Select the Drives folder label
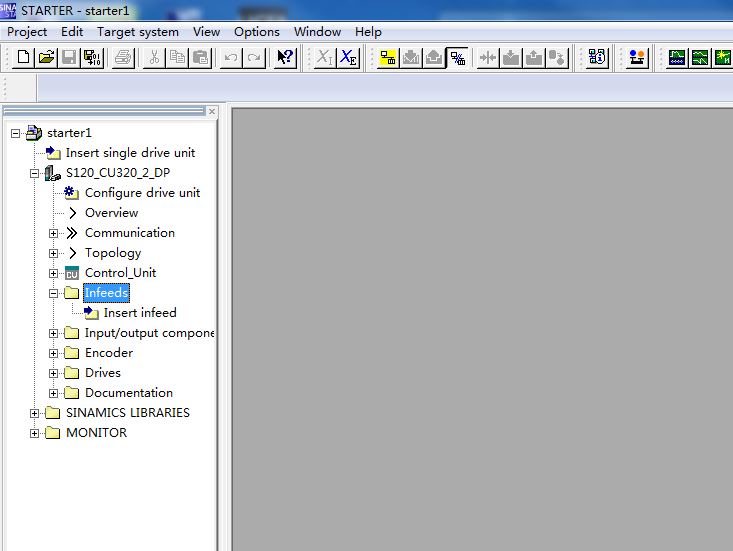Viewport: 733px width, 551px height. pyautogui.click(x=103, y=372)
